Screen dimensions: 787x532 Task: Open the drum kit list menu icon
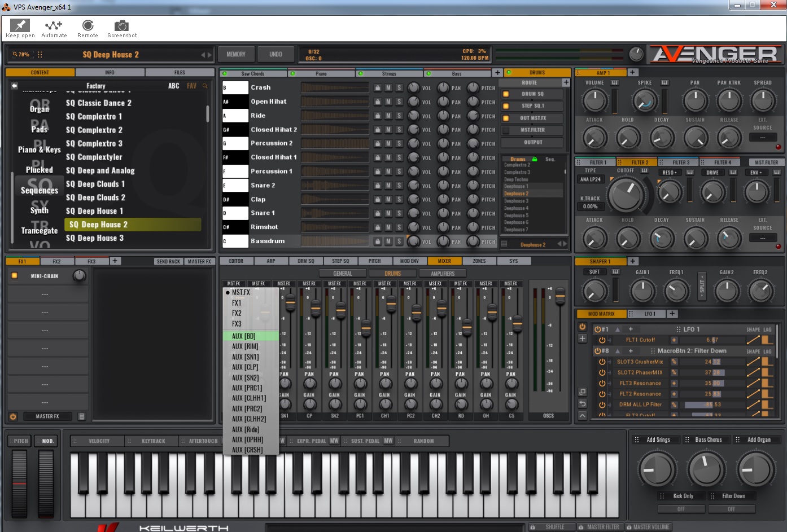click(504, 244)
